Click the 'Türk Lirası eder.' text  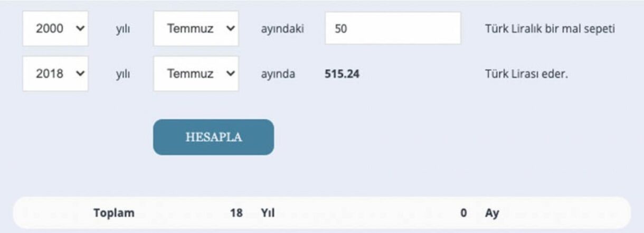(x=526, y=74)
